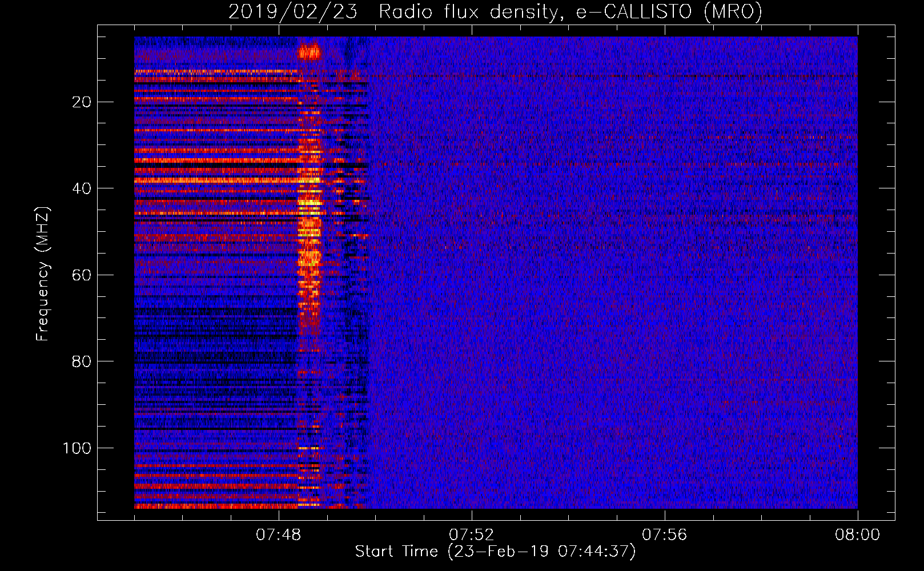Click the "Frequency (MHZ)" axis label
924x571 pixels.
coord(43,274)
